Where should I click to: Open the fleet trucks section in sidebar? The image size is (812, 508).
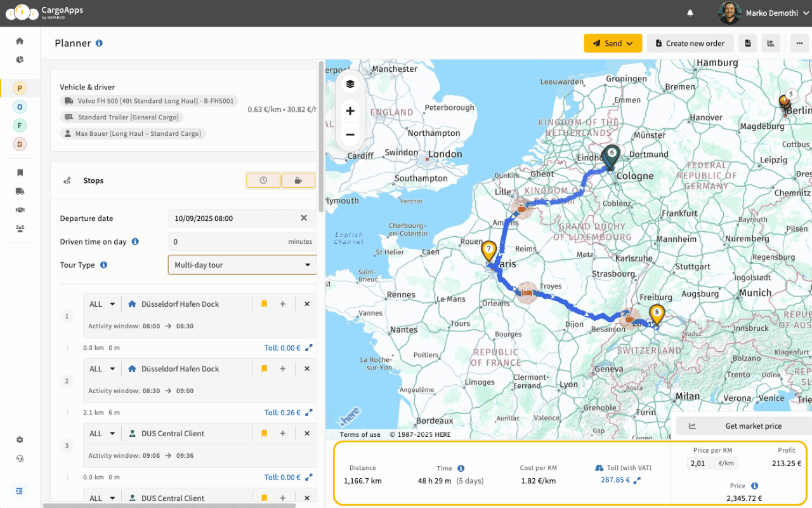[19, 191]
